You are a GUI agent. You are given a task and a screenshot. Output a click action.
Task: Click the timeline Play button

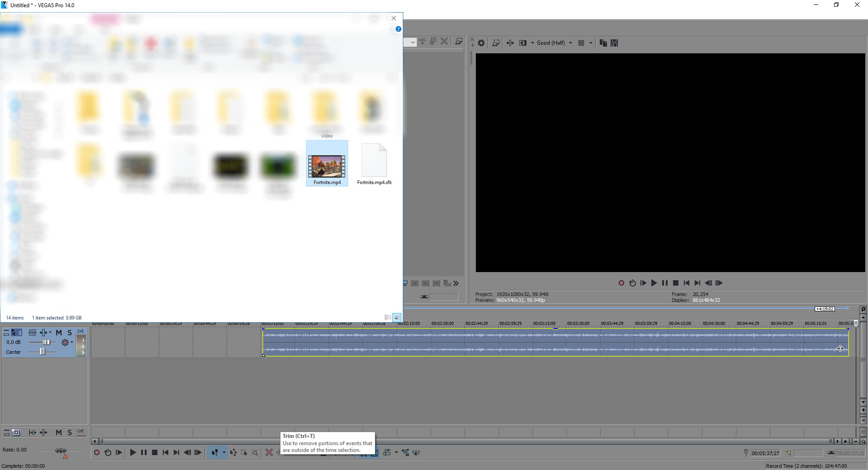(133, 452)
